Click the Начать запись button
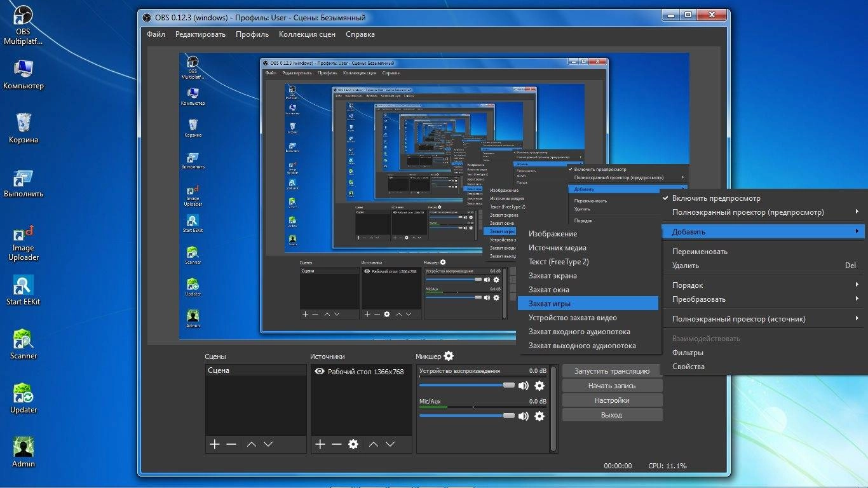 pyautogui.click(x=612, y=386)
